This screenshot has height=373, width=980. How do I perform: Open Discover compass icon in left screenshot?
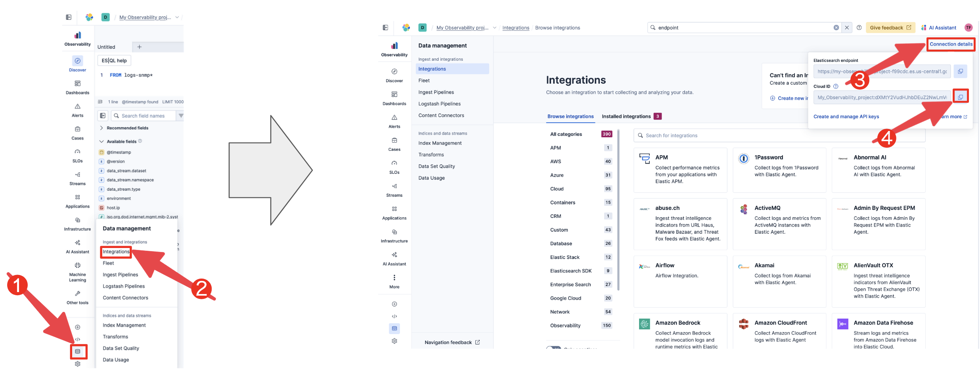78,61
